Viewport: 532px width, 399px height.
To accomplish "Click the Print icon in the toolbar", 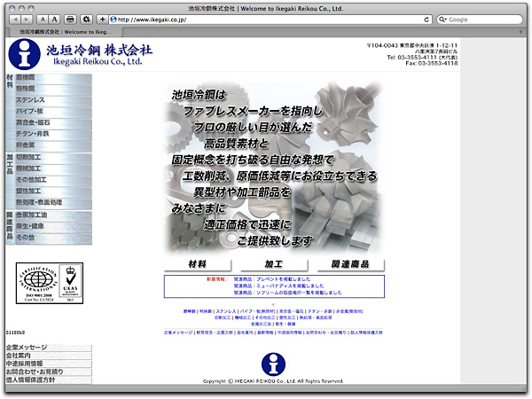I will [70, 19].
